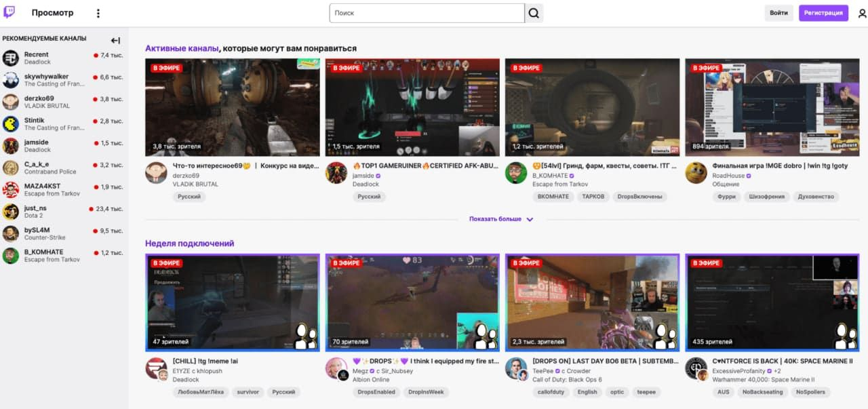Click the Twitch logo home icon
The width and height of the screenshot is (868, 409).
(x=9, y=12)
